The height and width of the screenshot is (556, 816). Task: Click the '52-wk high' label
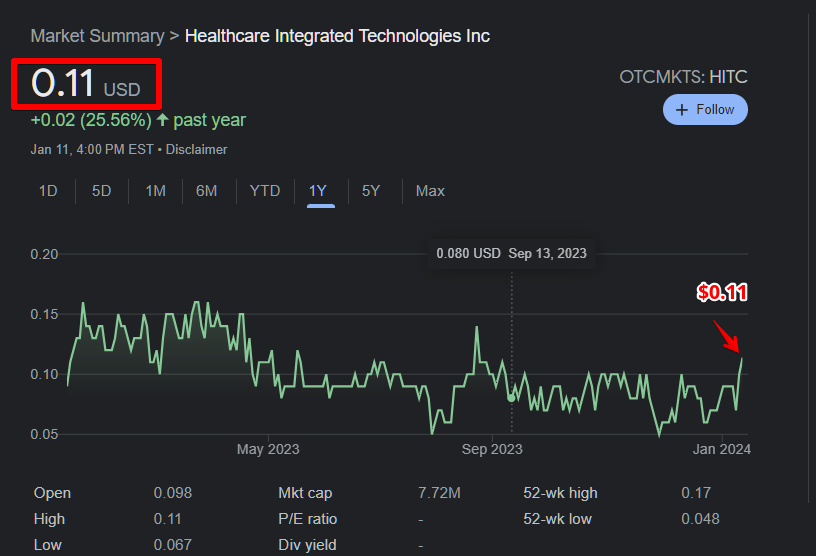click(560, 493)
